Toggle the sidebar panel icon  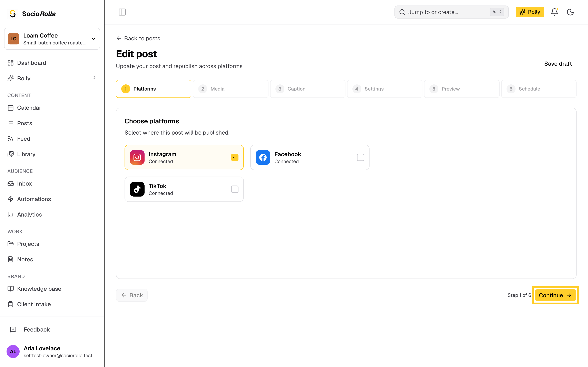pos(122,12)
